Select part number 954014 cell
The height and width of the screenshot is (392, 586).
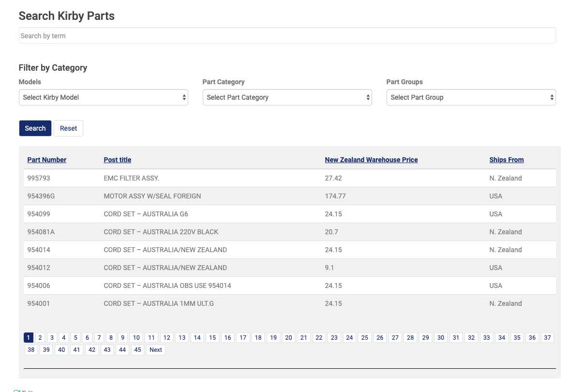39,250
